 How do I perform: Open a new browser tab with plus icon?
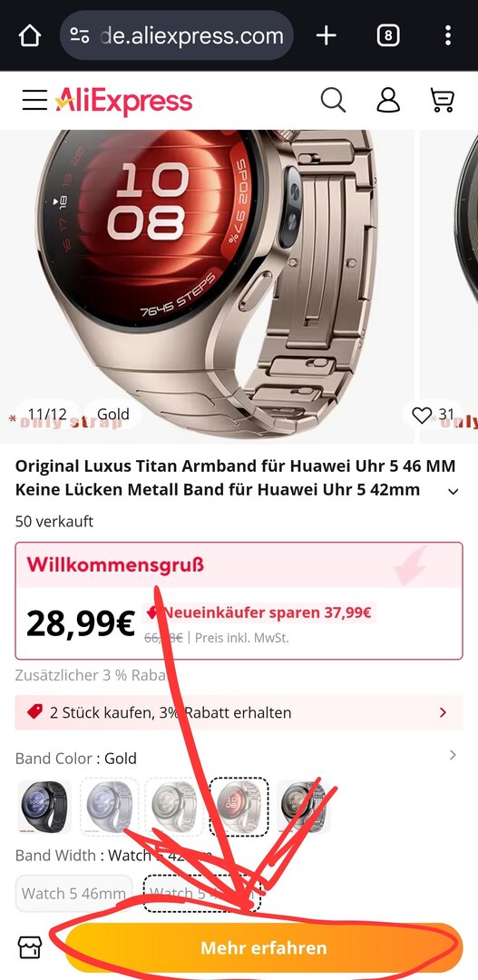pyautogui.click(x=327, y=35)
